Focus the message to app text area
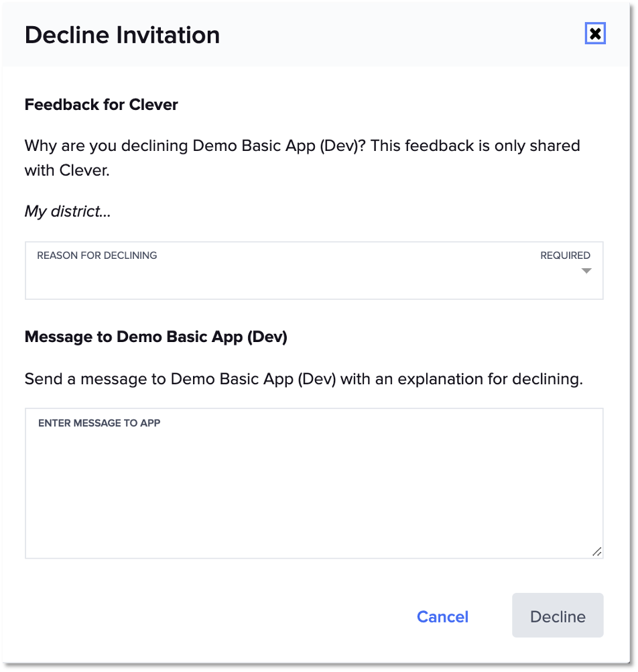Image resolution: width=638 pixels, height=672 pixels. [x=314, y=490]
